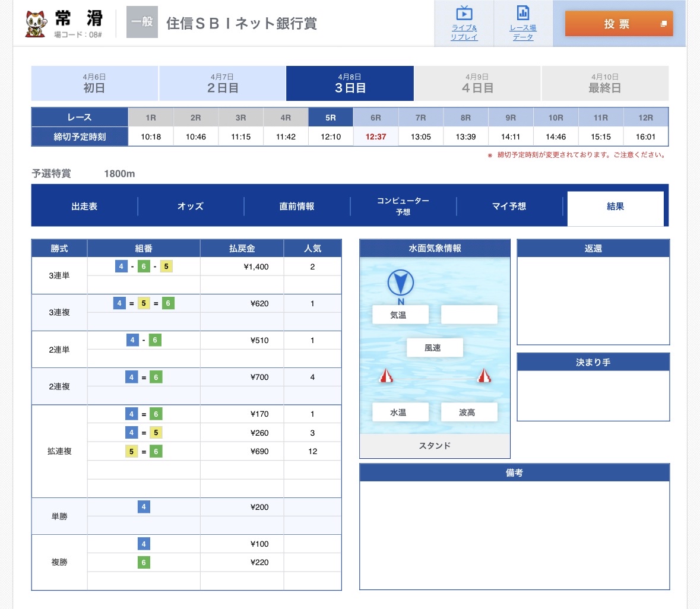Switch to the 2日目 April 7 tab

tap(222, 83)
